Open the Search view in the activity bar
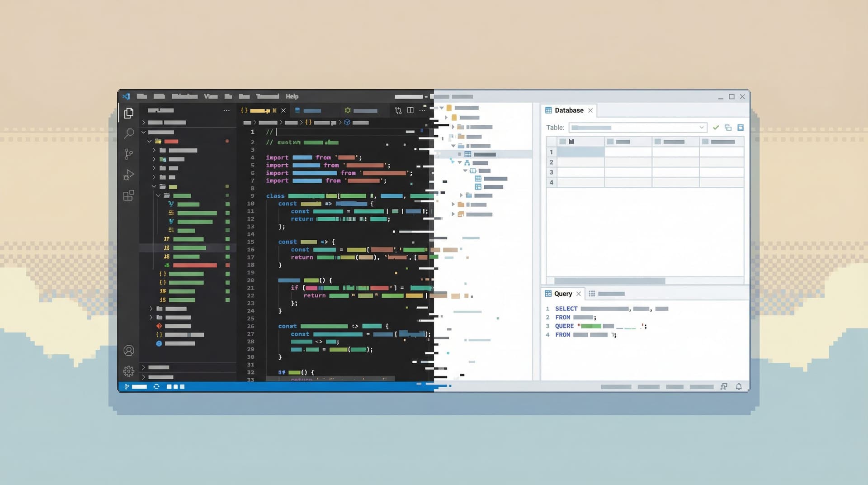This screenshot has height=485, width=868. (129, 133)
